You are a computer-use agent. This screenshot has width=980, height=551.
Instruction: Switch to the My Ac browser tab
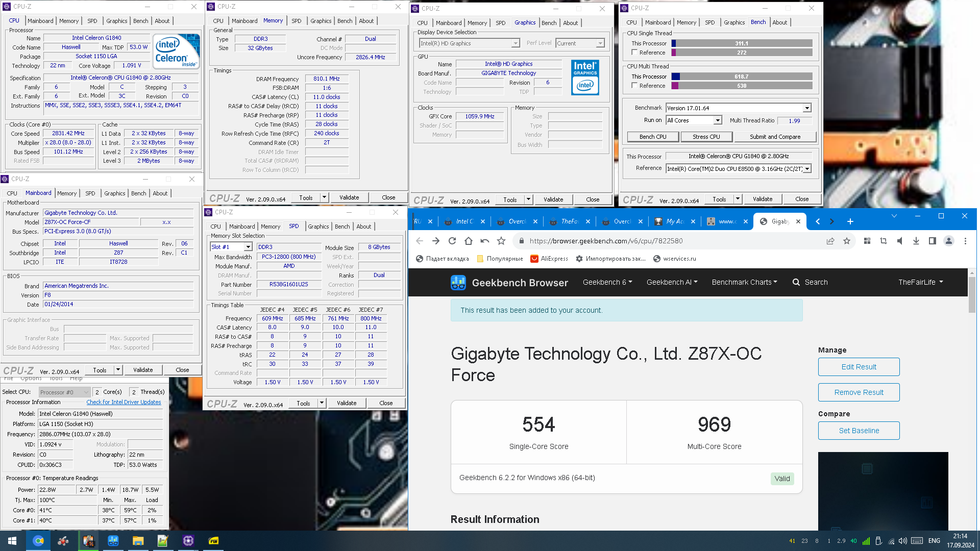coord(675,221)
